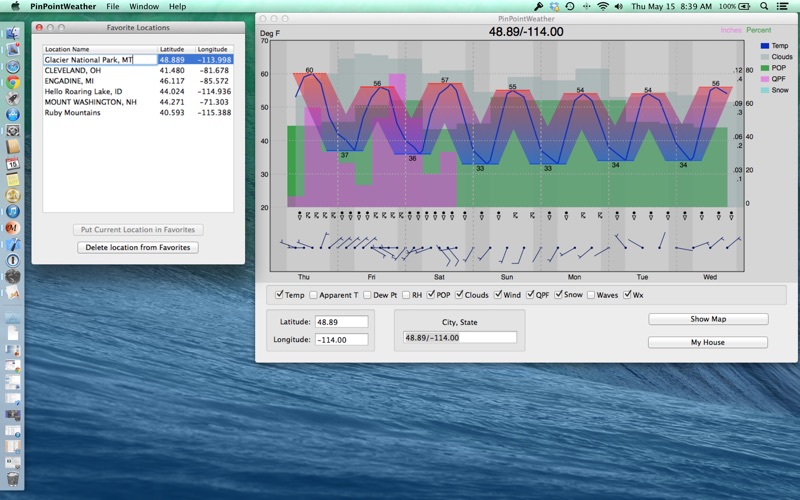Open iTunes from the Dock

[x=13, y=211]
